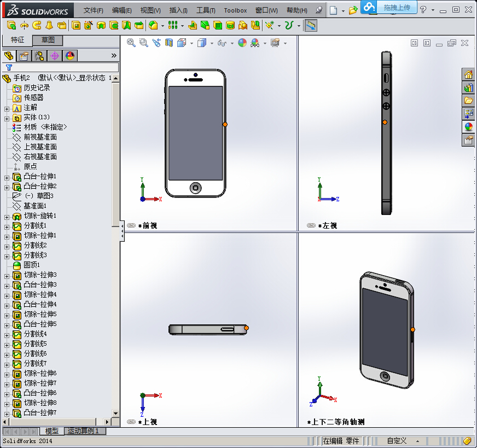Viewport: 477px width, 448px height.
Task: Open the 编辑(E) menu
Action: [121, 10]
